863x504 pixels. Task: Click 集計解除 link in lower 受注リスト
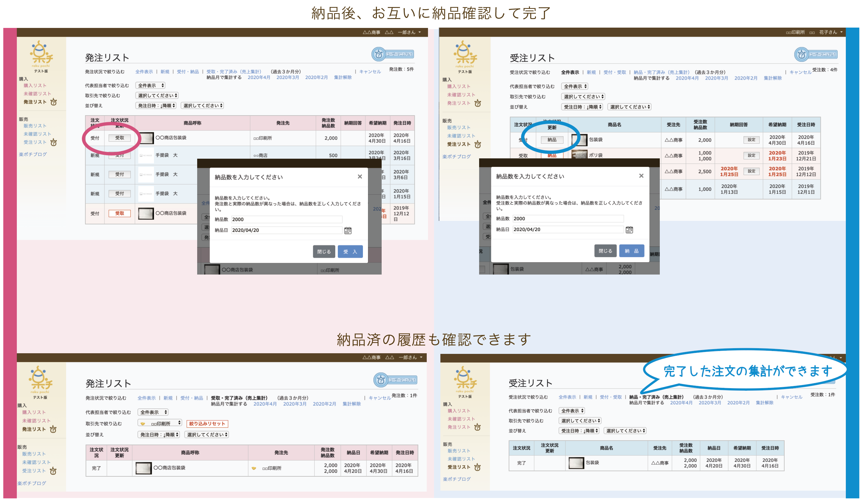(x=765, y=403)
